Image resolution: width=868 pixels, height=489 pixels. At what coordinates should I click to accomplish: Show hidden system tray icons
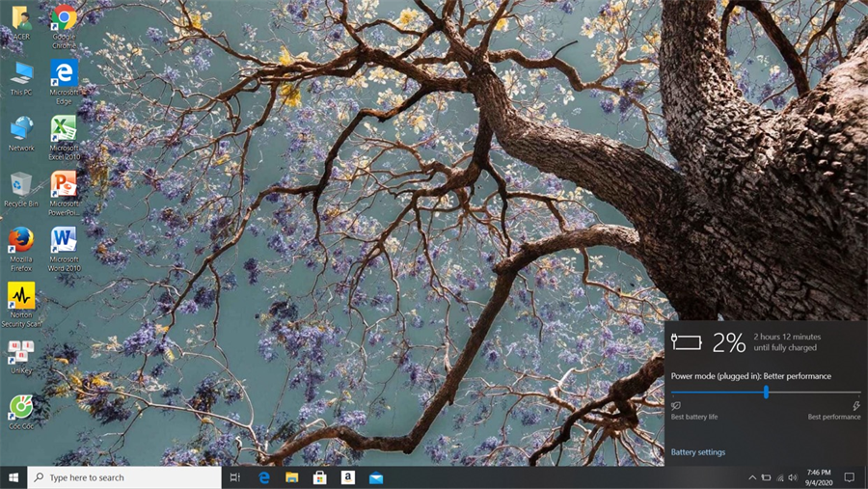pyautogui.click(x=752, y=477)
